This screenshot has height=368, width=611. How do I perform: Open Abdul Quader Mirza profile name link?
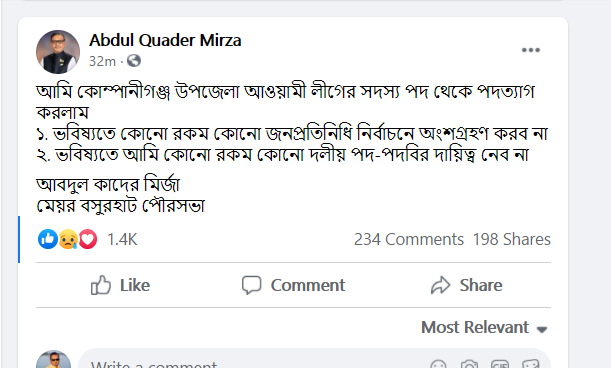point(165,40)
